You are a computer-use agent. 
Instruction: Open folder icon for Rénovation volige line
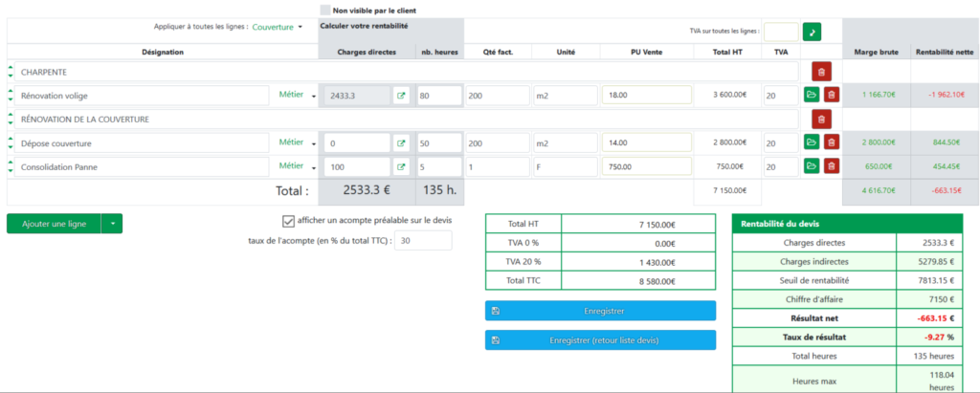812,95
